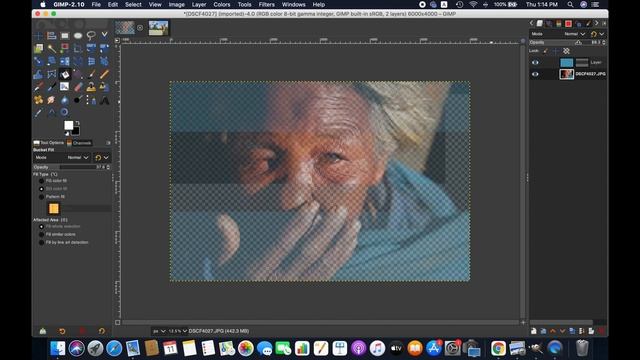The height and width of the screenshot is (360, 640).
Task: Open the Colors menu
Action: click(222, 4)
